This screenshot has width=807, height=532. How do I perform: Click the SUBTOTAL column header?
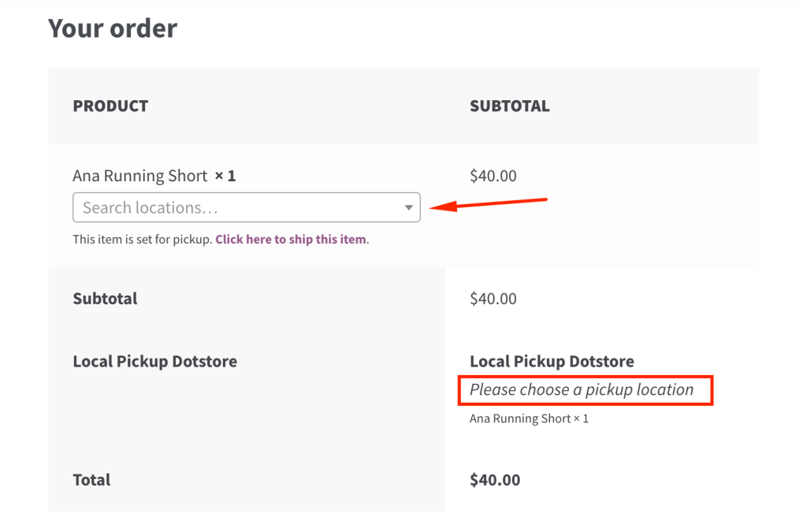(x=509, y=106)
